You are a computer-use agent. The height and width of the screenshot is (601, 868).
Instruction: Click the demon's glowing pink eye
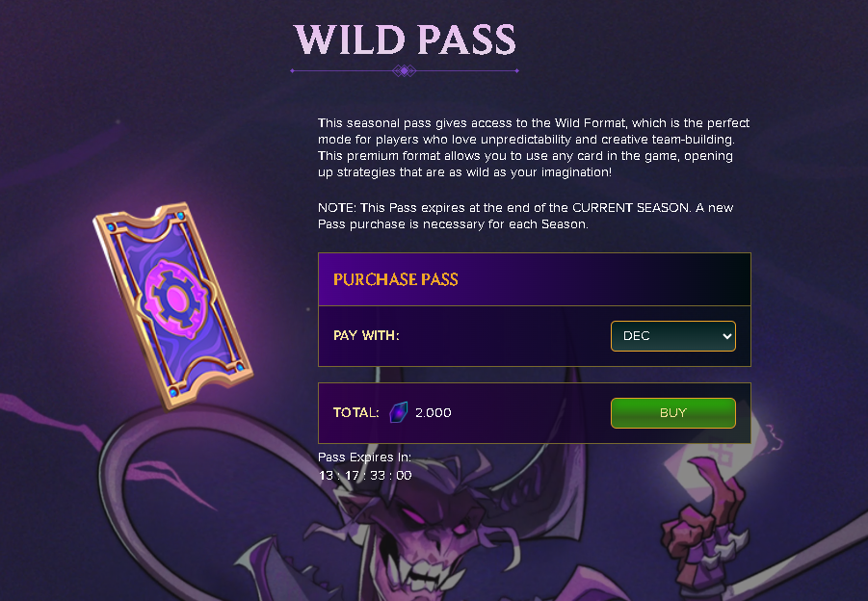click(413, 515)
